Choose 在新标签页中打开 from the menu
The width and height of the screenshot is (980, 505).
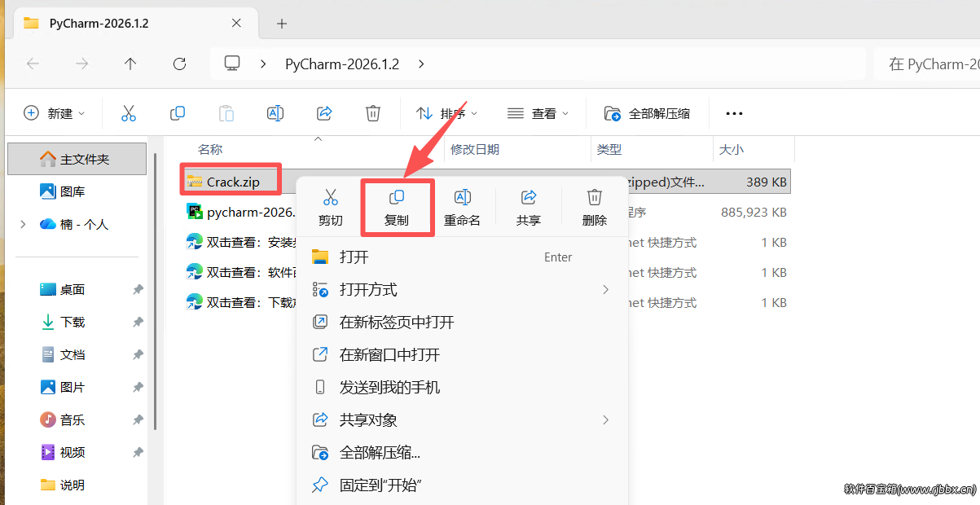462,323
